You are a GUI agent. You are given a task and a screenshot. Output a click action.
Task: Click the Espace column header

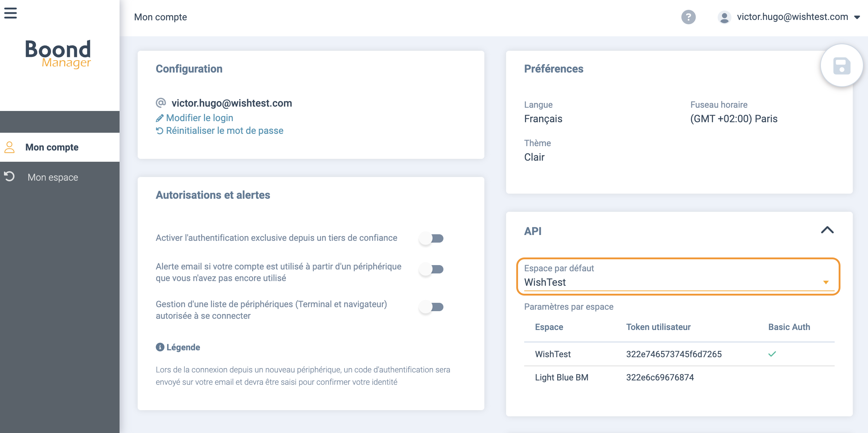tap(549, 327)
